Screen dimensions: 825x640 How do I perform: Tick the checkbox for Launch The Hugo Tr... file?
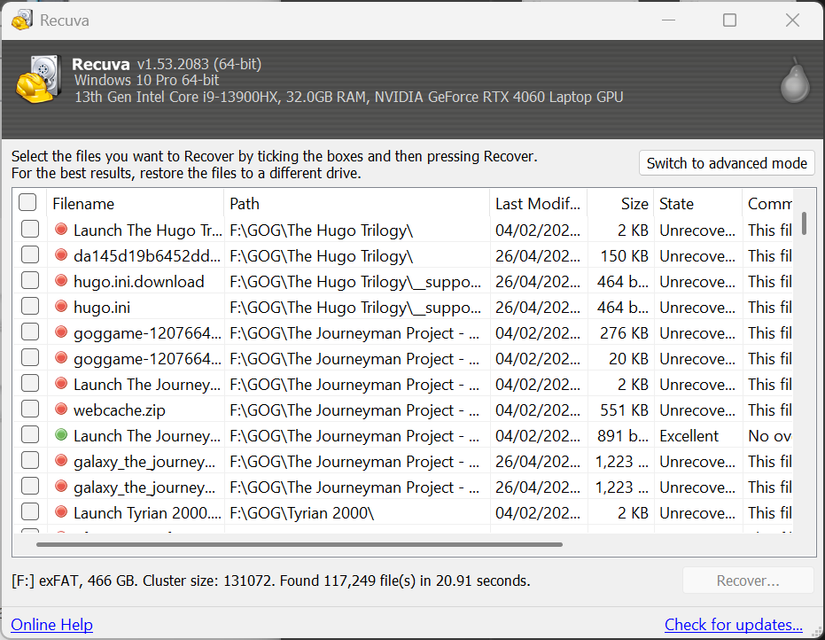[x=30, y=229]
